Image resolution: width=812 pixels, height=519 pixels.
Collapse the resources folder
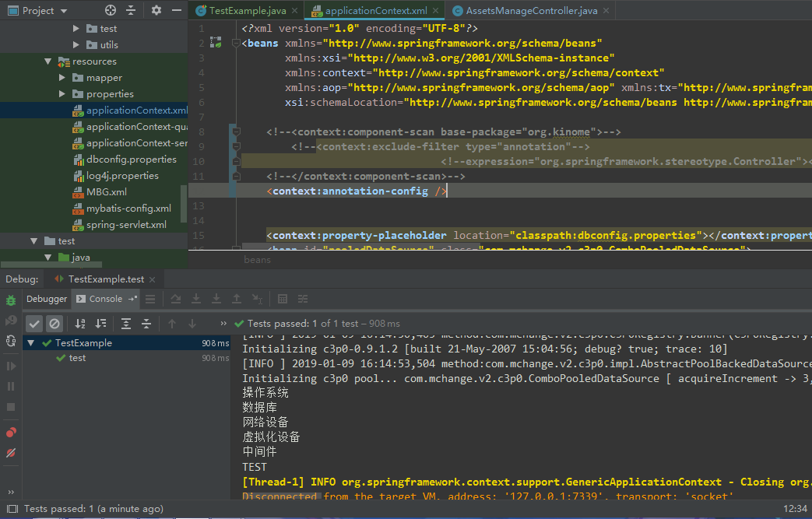pos(48,61)
